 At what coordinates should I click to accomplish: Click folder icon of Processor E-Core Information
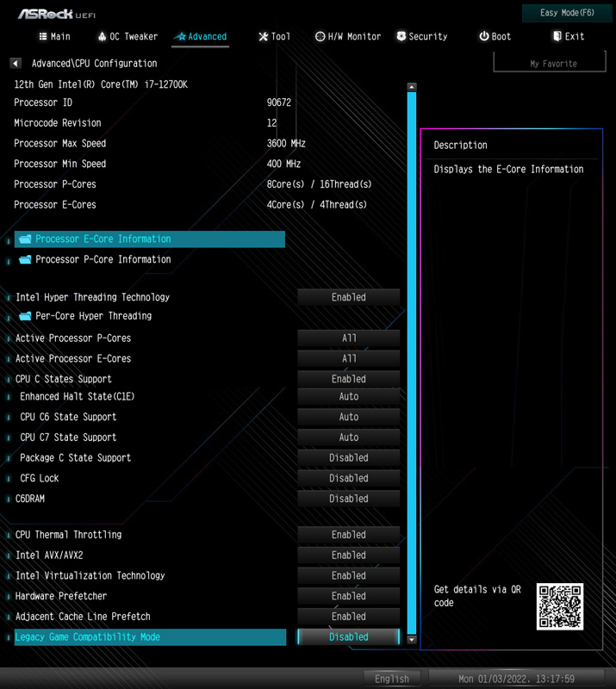pos(25,239)
